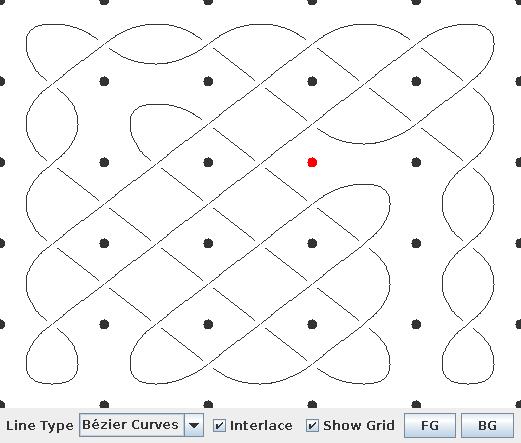Select the black dot immediately left of the red dot
Image resolution: width=521 pixels, height=443 pixels.
click(208, 162)
